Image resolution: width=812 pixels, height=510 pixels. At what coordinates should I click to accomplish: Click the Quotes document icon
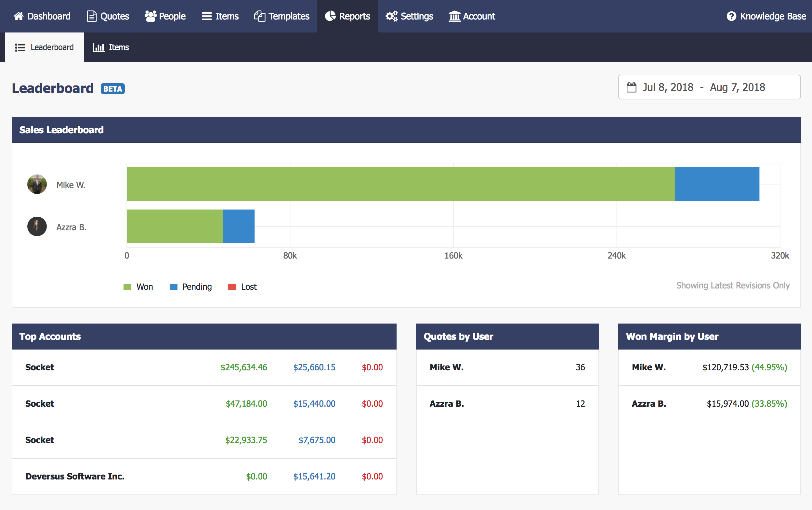click(x=91, y=16)
